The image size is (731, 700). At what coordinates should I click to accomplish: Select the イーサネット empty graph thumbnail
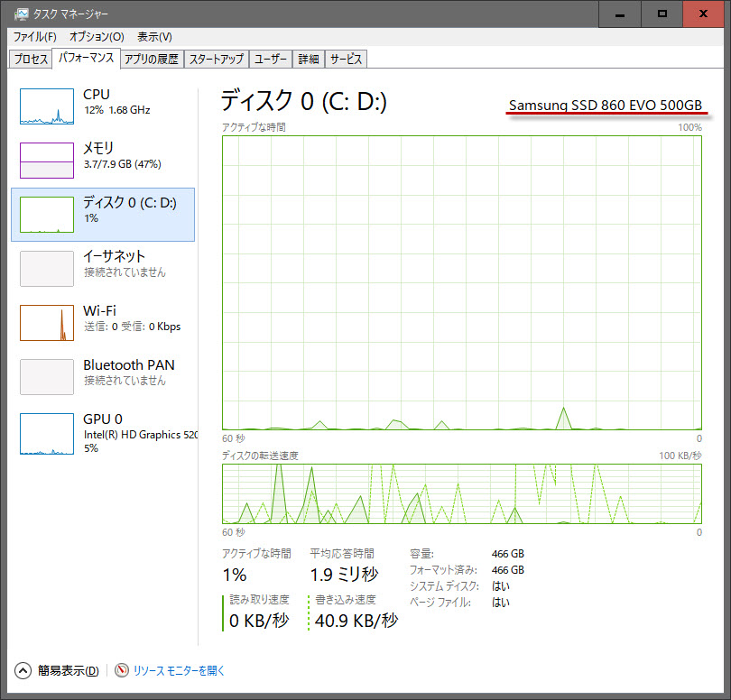[47, 269]
